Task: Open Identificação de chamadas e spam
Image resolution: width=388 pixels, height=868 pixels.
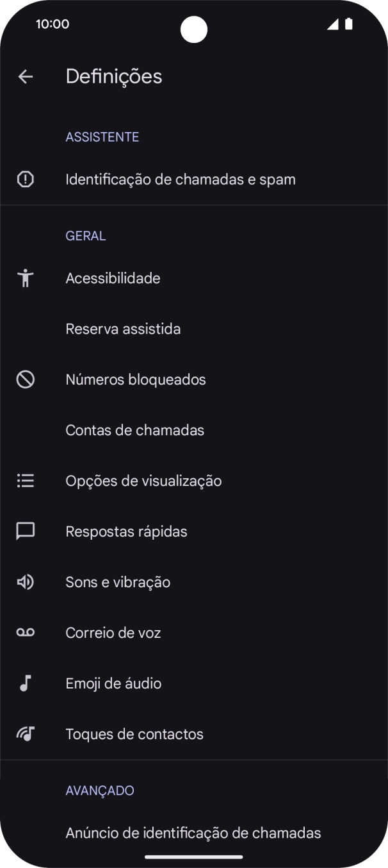Action: pos(181,179)
